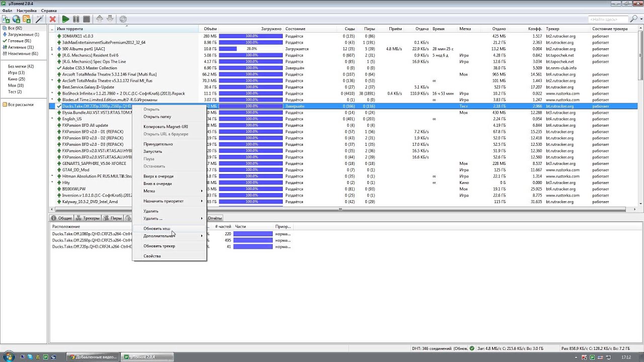Expand 'Назначить приоритет' submenu
Image resolution: width=644 pixels, height=362 pixels.
(x=169, y=201)
